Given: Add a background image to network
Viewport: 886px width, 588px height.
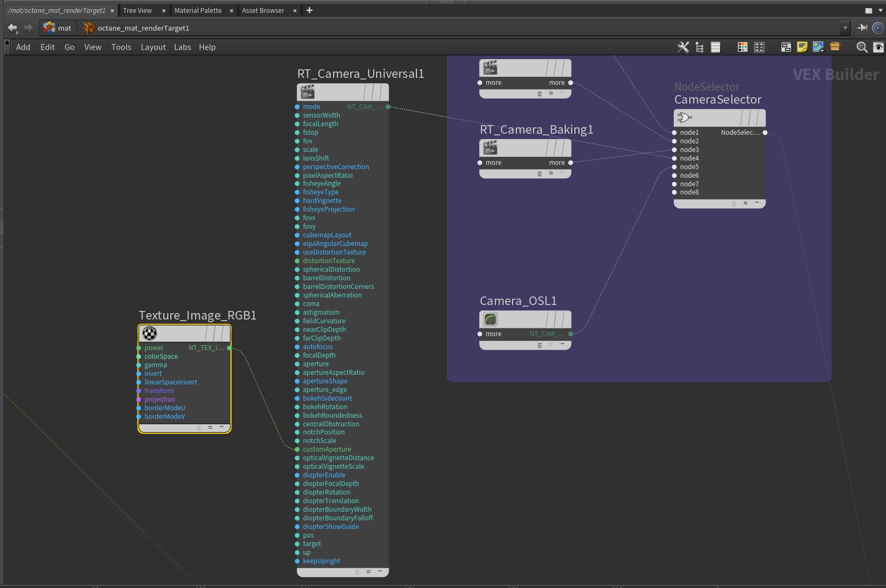Looking at the screenshot, I should [818, 47].
